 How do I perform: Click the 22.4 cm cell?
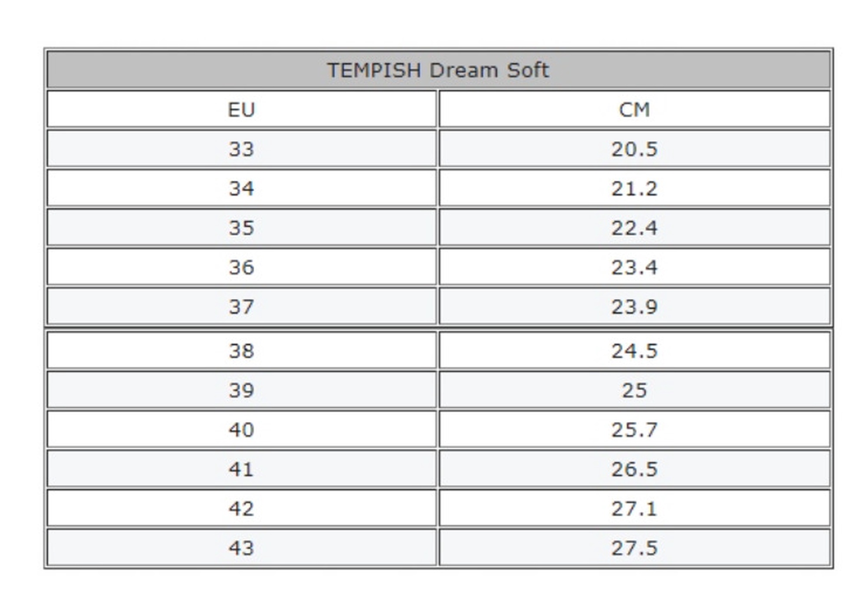click(634, 228)
